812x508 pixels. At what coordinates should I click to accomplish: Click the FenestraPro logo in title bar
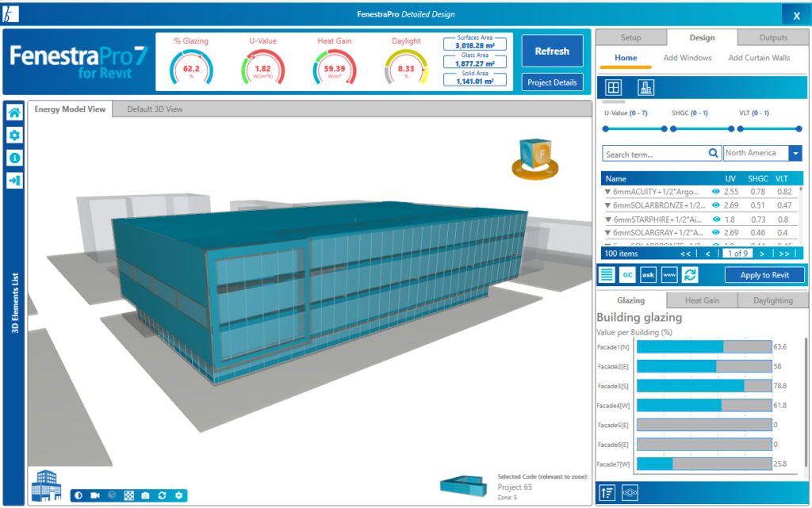10,14
